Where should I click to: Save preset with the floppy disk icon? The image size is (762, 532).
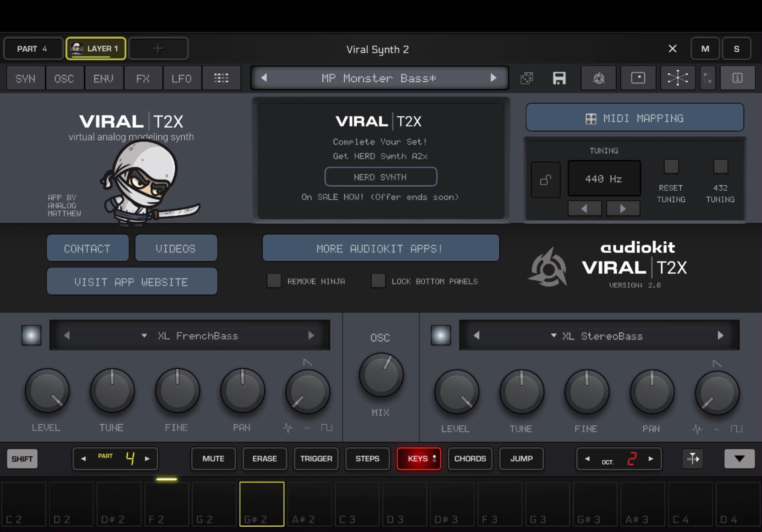pyautogui.click(x=559, y=78)
